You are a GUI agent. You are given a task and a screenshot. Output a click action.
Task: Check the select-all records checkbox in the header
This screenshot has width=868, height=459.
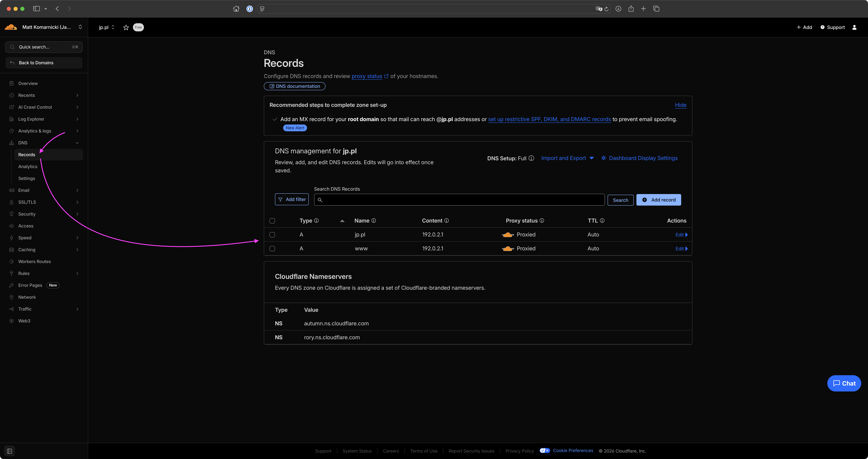[272, 221]
